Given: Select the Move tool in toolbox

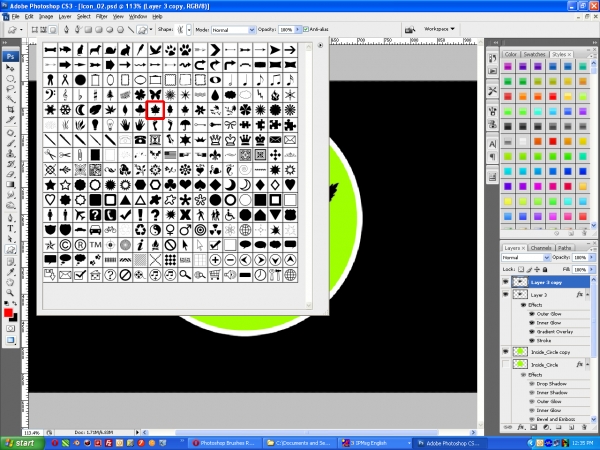Looking at the screenshot, I should [10, 68].
